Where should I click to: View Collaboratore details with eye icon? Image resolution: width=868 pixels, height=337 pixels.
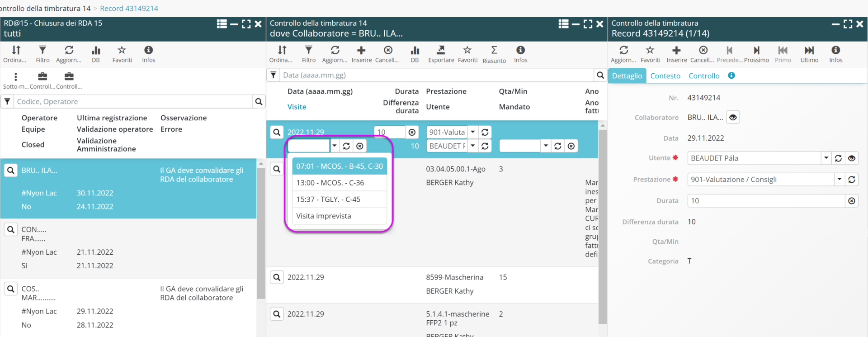tap(733, 118)
